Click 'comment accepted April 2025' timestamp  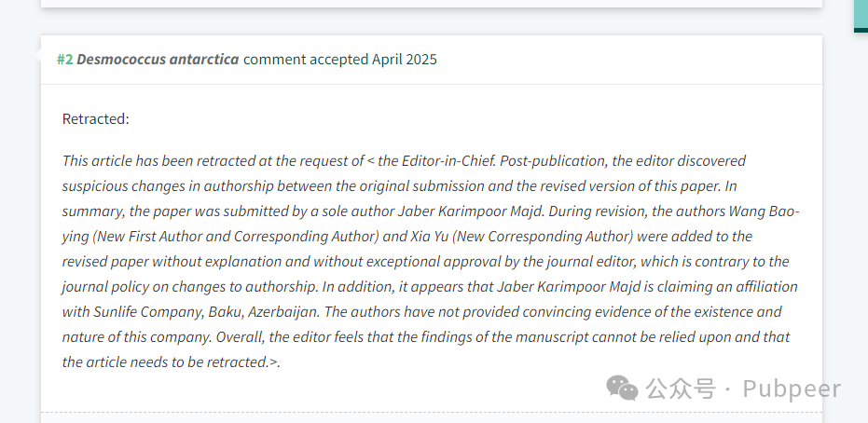pyautogui.click(x=340, y=60)
